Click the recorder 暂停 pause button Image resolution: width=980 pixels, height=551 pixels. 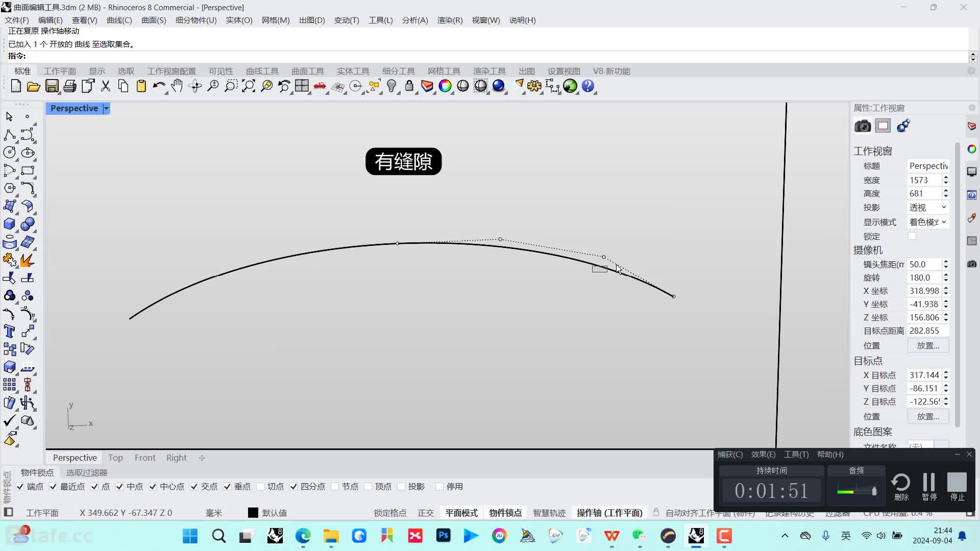coord(929,486)
